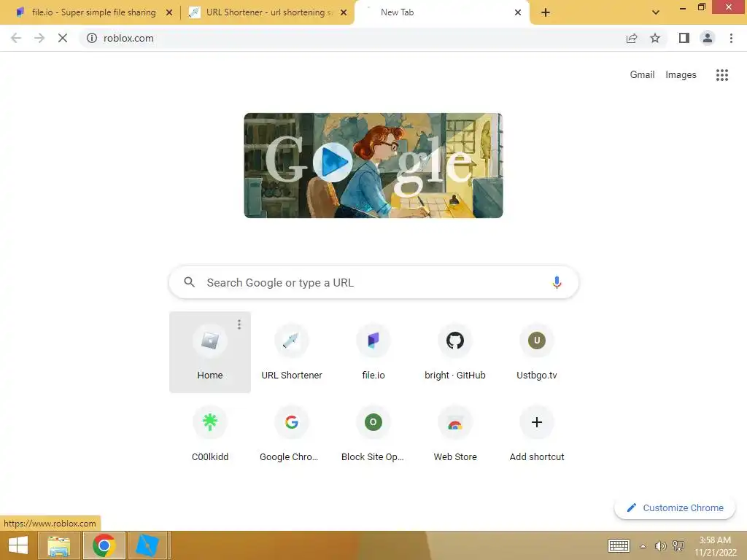Image resolution: width=747 pixels, height=560 pixels.
Task: Close the URL Shortener tab
Action: pyautogui.click(x=344, y=12)
